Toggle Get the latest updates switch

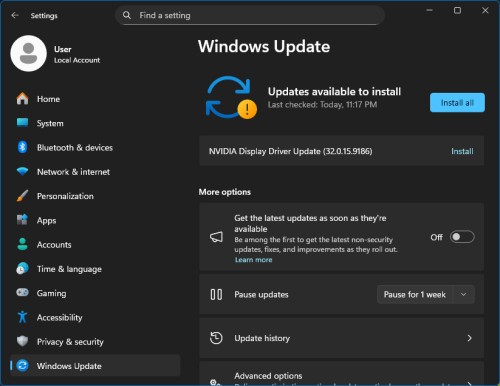tap(462, 237)
